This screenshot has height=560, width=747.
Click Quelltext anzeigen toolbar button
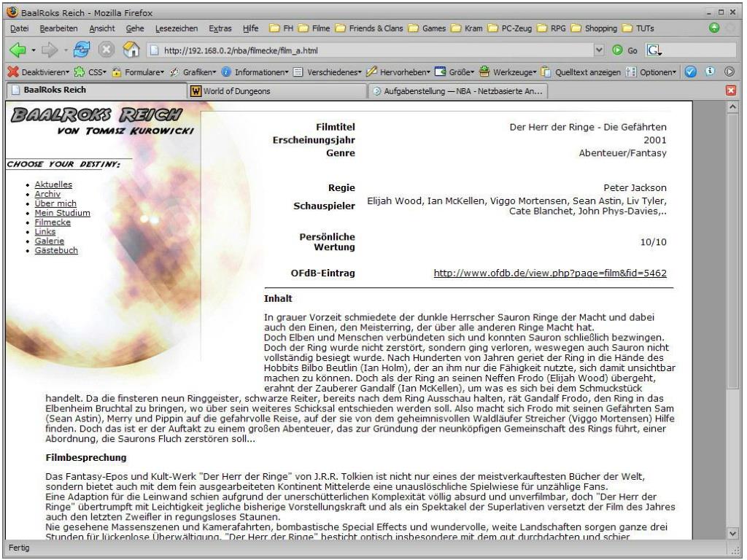click(x=581, y=72)
